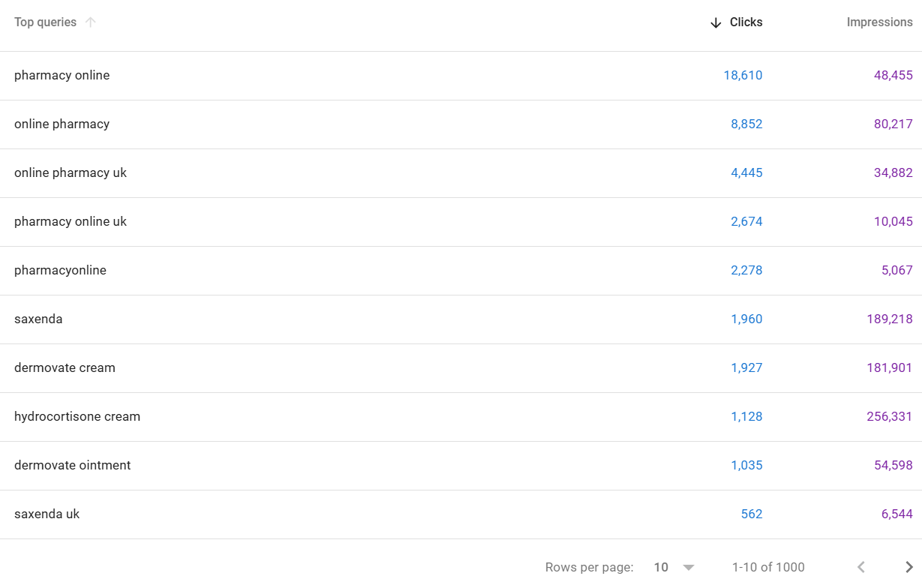
Task: Open the Rows per page dropdown
Action: tap(674, 567)
